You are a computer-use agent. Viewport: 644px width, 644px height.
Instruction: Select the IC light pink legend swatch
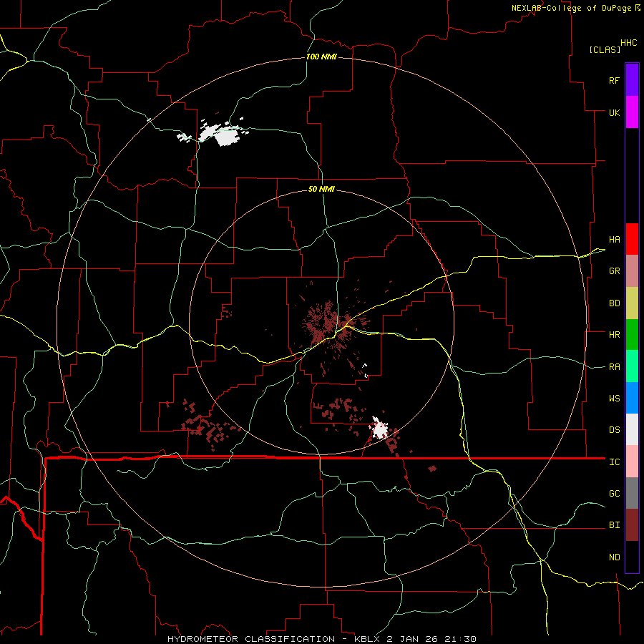[632, 462]
